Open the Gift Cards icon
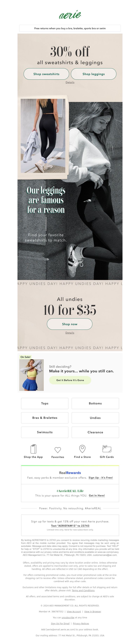Image resolution: width=140 pixels, height=644 pixels. [107, 449]
